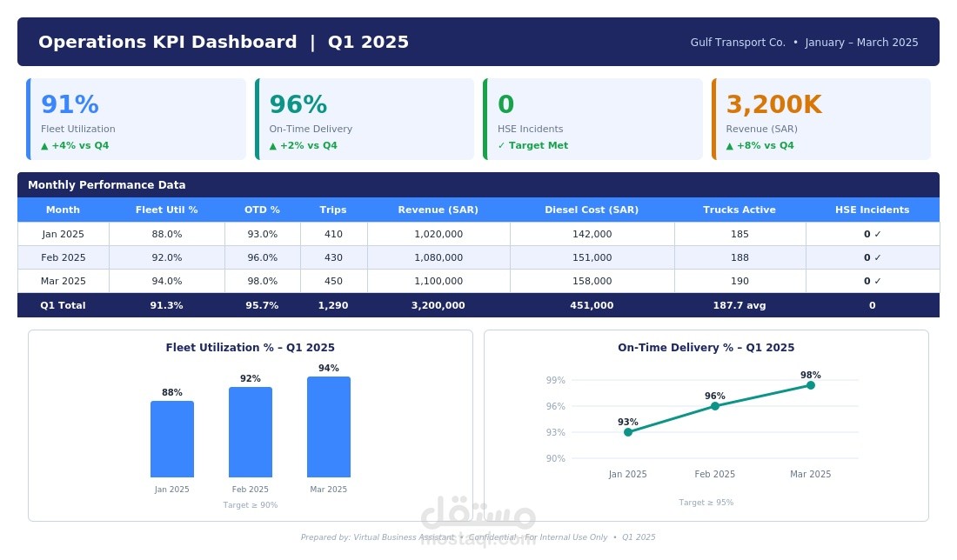Click the Jan 2025 bar labeled 88%

pos(172,438)
